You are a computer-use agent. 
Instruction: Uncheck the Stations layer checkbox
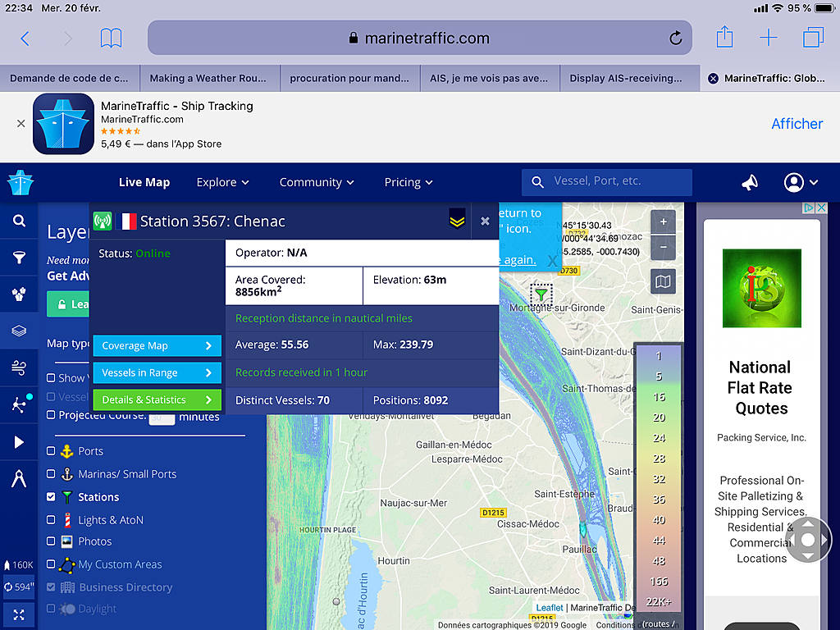pyautogui.click(x=51, y=496)
